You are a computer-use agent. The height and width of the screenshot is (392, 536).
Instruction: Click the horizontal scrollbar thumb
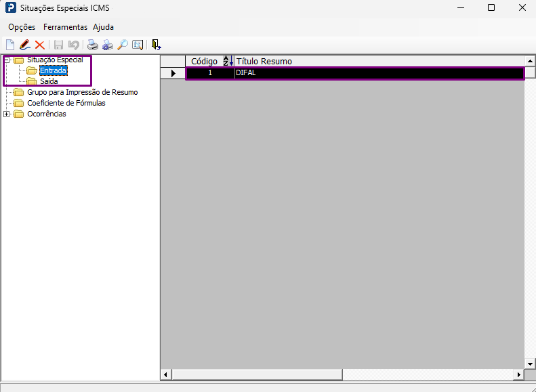(257, 374)
